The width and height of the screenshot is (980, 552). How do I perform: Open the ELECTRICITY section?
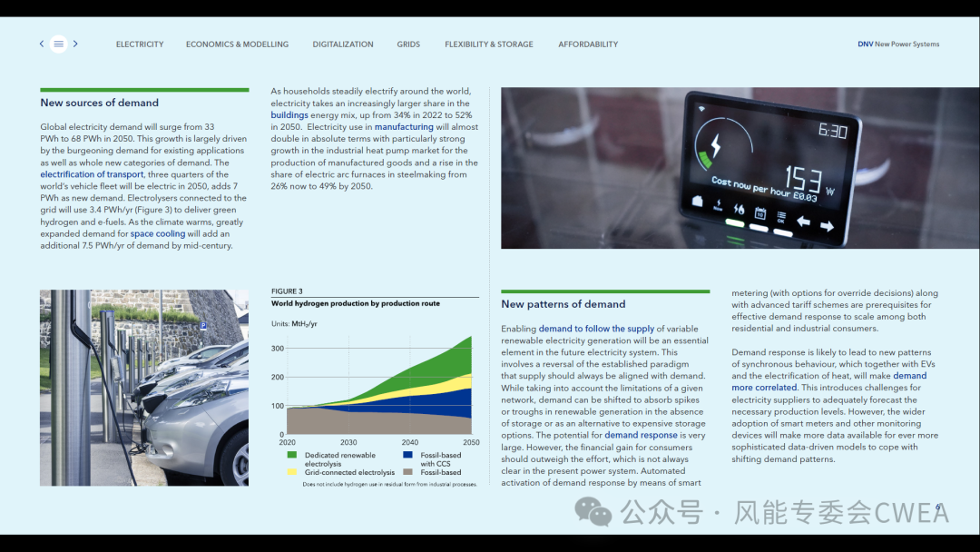[140, 44]
